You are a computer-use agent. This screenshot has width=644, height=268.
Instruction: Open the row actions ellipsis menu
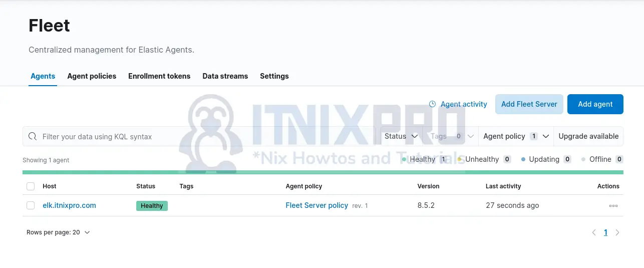[613, 206]
